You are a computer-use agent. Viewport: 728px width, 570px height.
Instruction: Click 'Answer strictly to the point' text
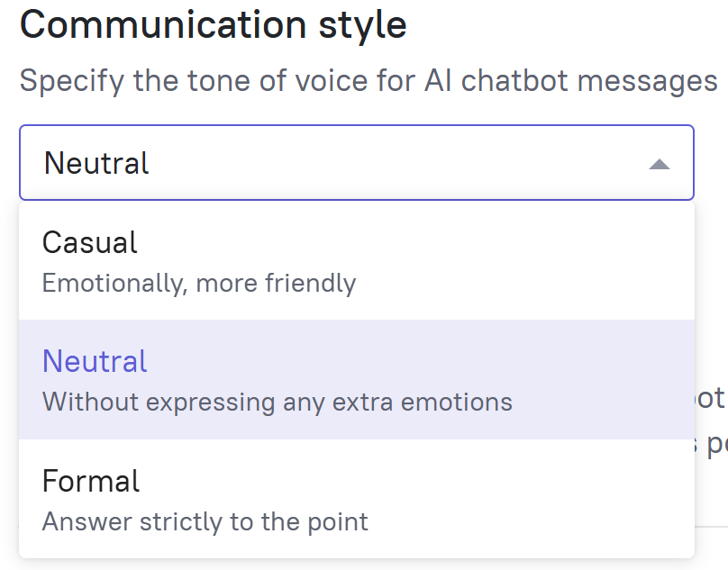(205, 520)
